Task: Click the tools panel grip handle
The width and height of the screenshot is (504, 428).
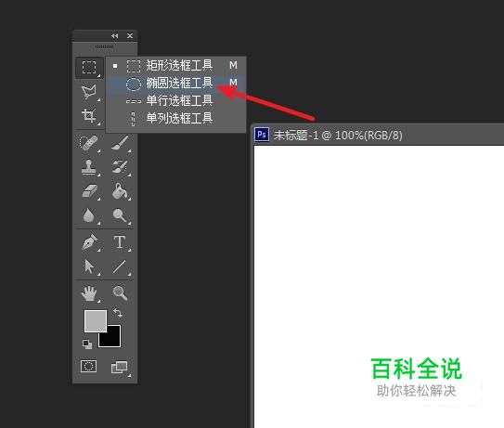Action: [104, 47]
